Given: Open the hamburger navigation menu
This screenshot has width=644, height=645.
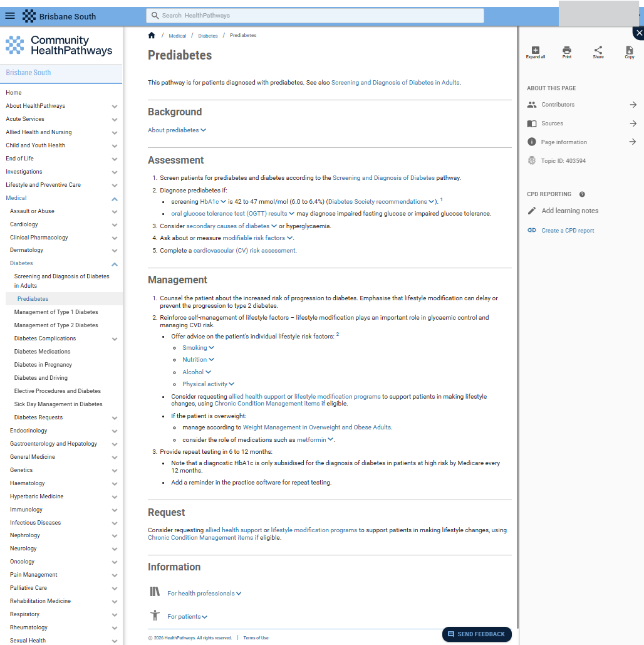Looking at the screenshot, I should point(10,16).
